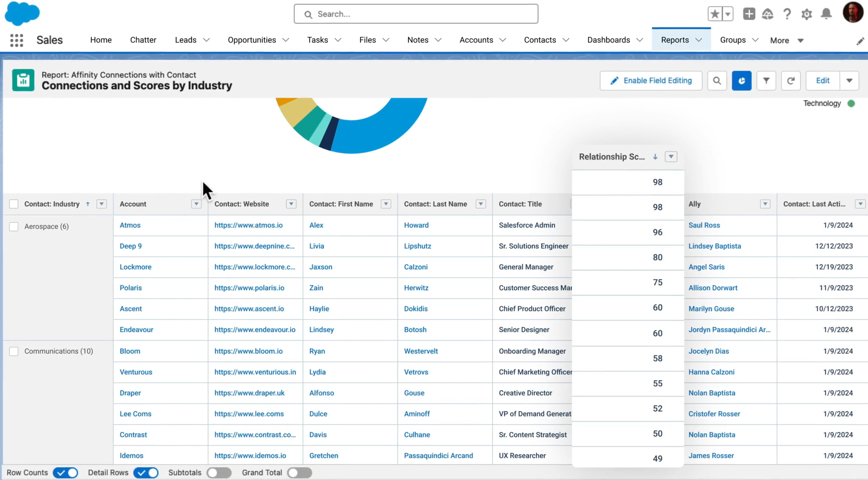This screenshot has height=480, width=868.
Task: Select the Reports tab
Action: [x=675, y=40]
